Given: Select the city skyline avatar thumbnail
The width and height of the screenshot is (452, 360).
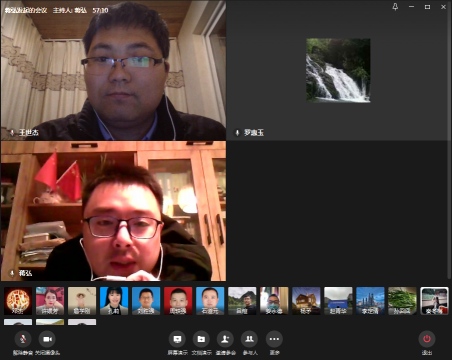Looking at the screenshot, I should tap(370, 301).
